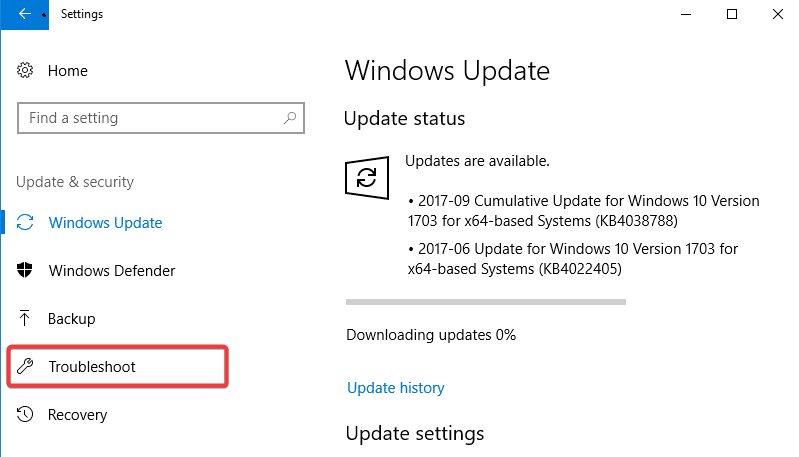Screen dimensions: 799x457
Task: Go to the Backup section
Action: tap(71, 319)
